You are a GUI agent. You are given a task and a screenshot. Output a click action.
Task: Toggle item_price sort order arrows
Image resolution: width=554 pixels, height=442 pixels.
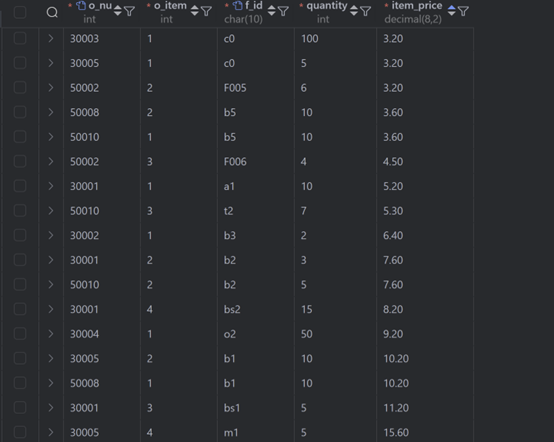tap(451, 11)
